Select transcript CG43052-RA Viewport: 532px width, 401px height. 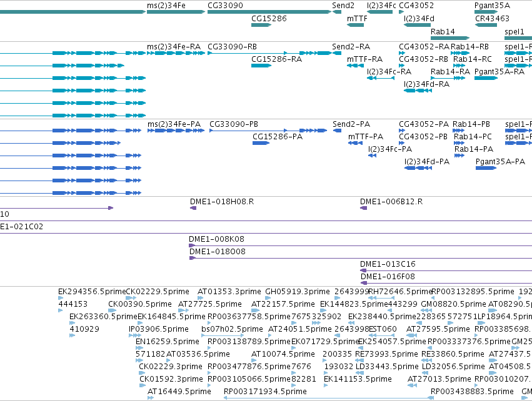(x=424, y=47)
